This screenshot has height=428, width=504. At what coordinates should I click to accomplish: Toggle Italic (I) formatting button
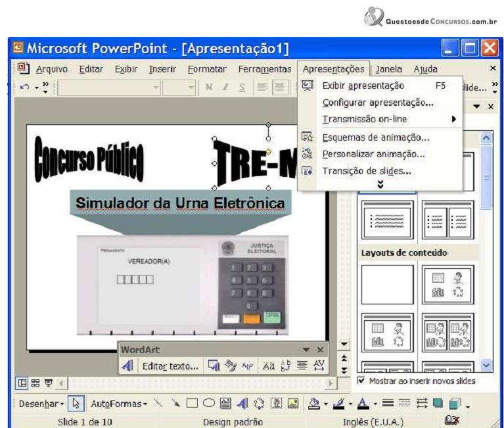point(225,87)
